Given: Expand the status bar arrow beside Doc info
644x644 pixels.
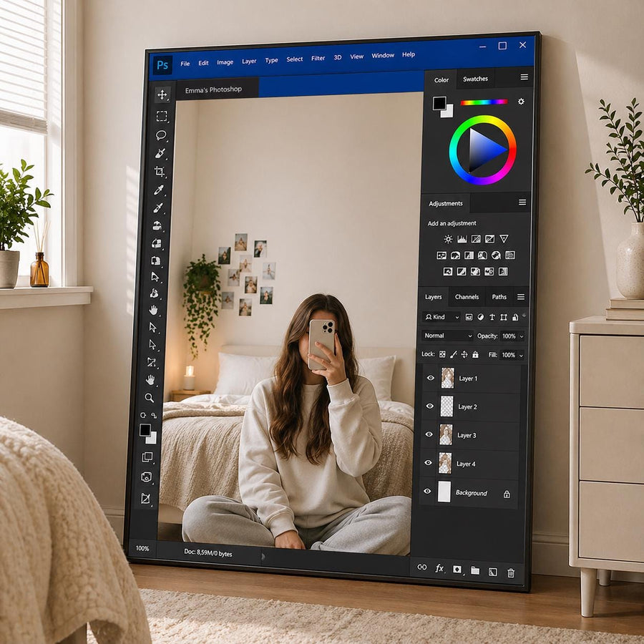Looking at the screenshot, I should [x=263, y=557].
